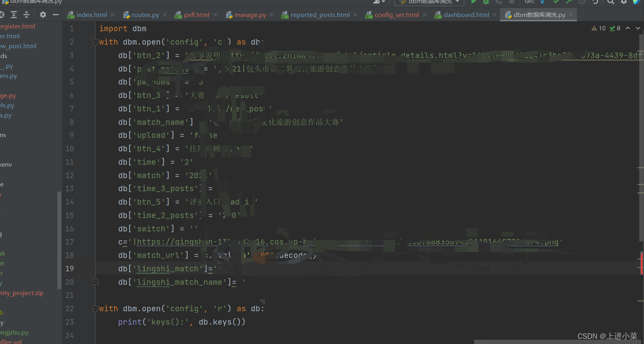Click line number 23 in the gutter
644x344 pixels.
pyautogui.click(x=69, y=322)
